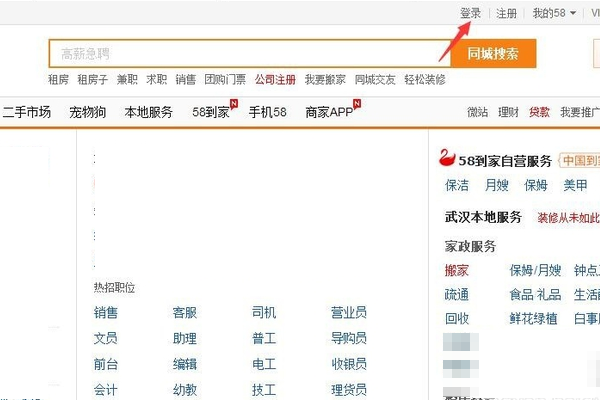Open the 同城交友 link
Image resolution: width=600 pixels, height=400 pixels.
tap(375, 80)
